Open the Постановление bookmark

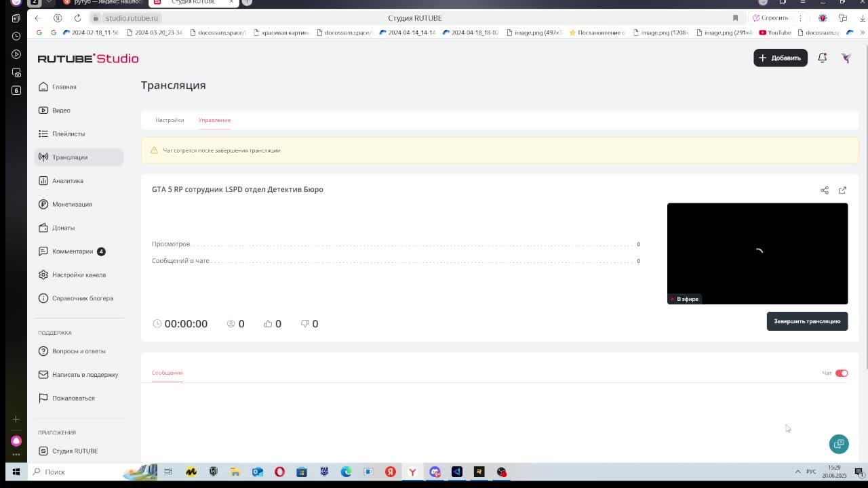click(x=597, y=33)
